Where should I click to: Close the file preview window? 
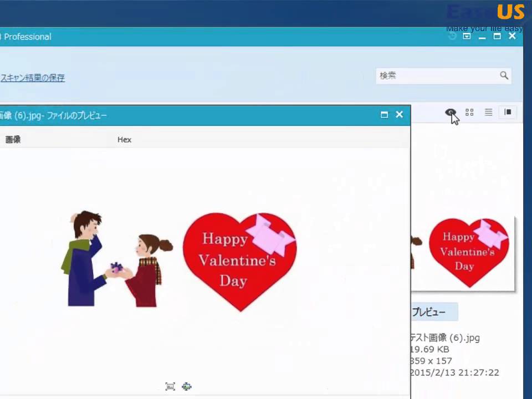click(x=400, y=115)
